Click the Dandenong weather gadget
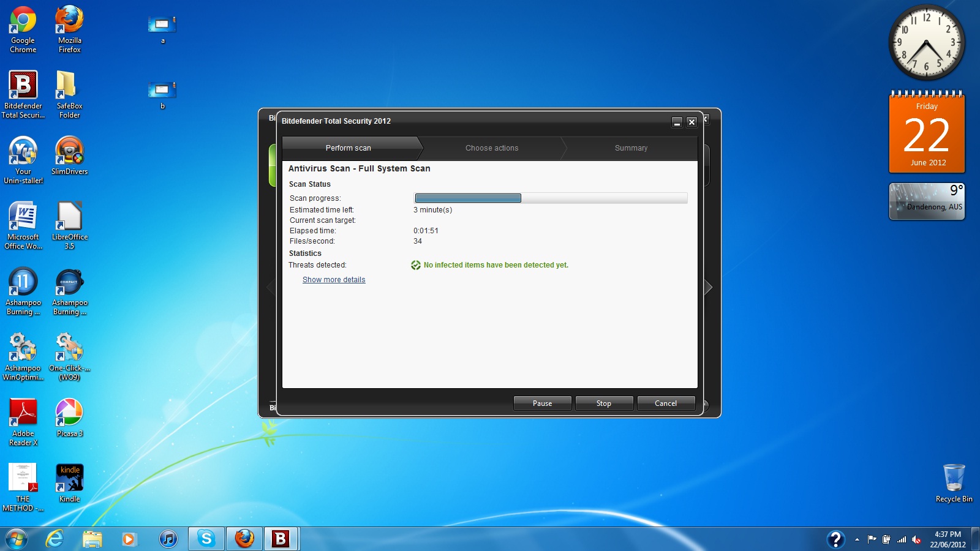This screenshot has width=980, height=551. [x=927, y=201]
